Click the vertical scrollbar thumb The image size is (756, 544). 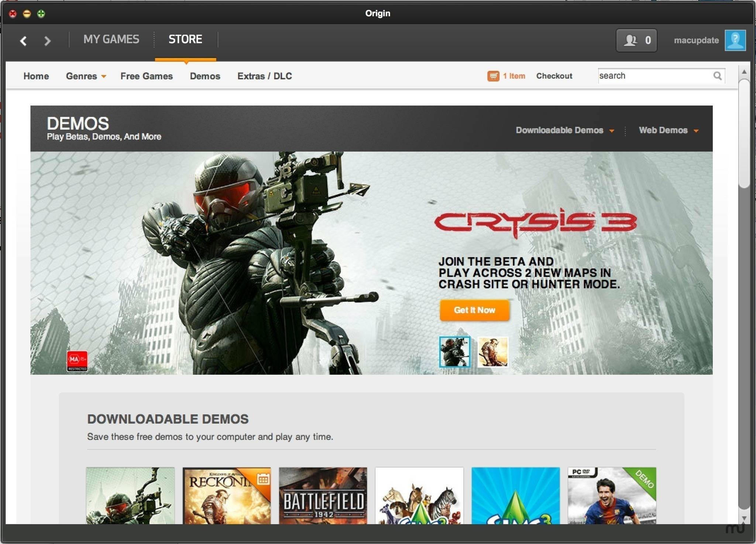tap(744, 134)
